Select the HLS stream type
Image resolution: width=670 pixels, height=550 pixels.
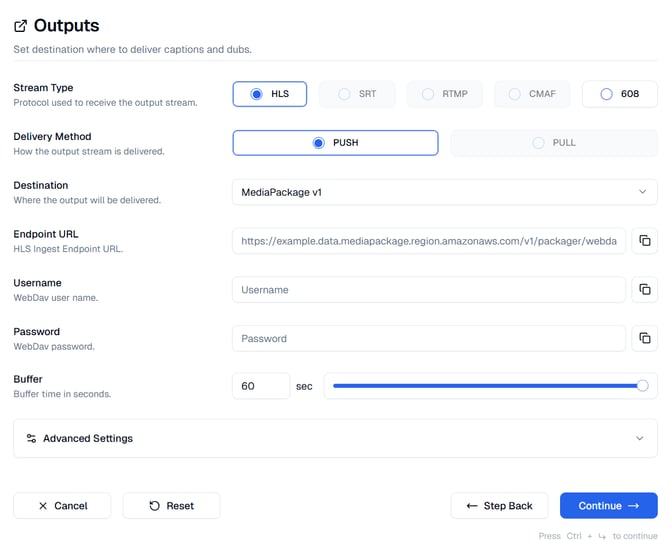click(270, 94)
